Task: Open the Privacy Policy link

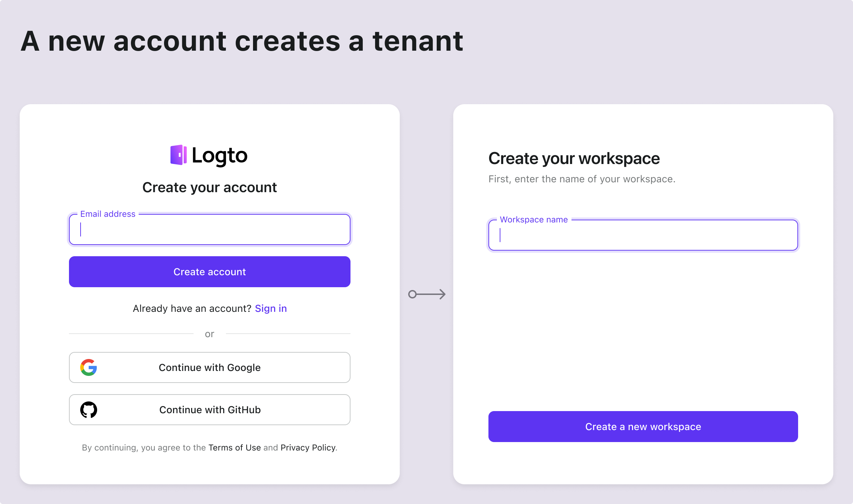Action: pyautogui.click(x=308, y=447)
